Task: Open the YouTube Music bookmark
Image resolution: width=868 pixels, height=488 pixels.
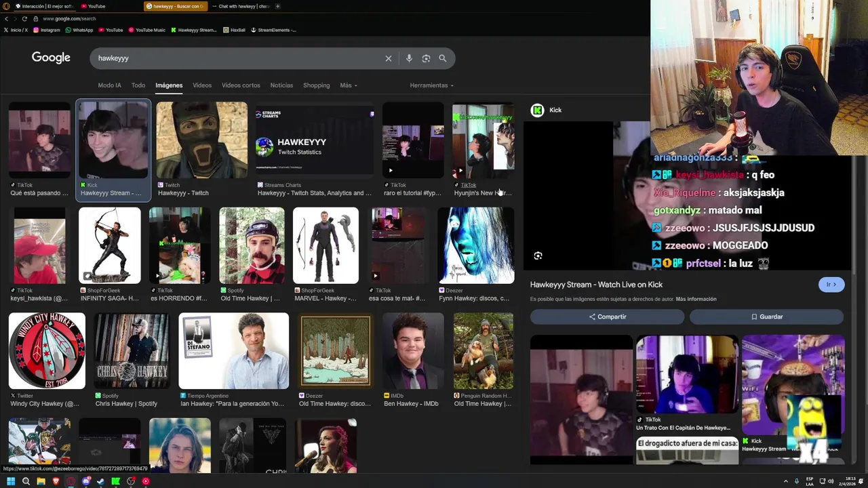Action: point(146,30)
